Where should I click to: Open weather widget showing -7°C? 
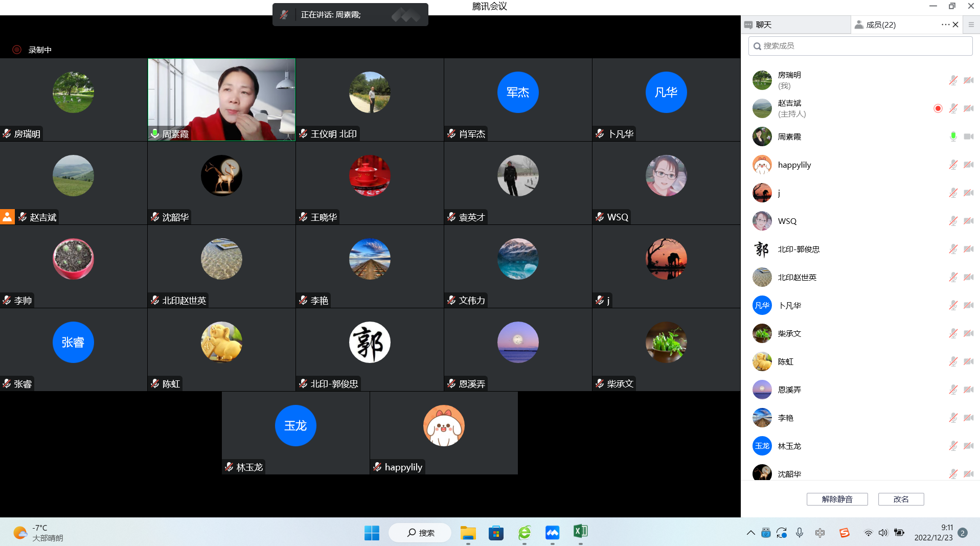[x=38, y=533]
